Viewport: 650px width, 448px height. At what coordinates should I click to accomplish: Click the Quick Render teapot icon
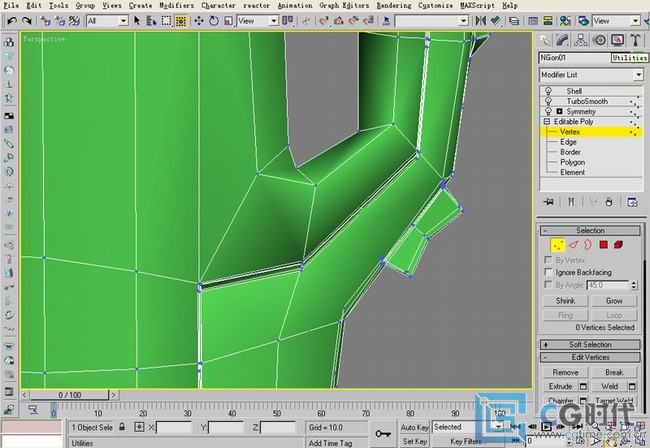(x=583, y=21)
